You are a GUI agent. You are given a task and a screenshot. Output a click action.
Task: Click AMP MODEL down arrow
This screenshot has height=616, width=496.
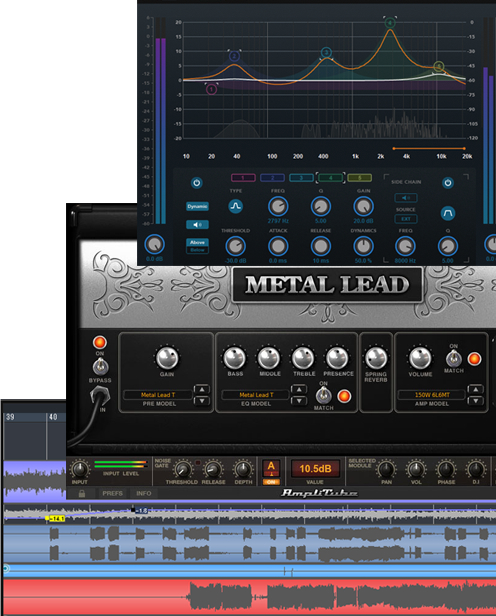coord(476,401)
